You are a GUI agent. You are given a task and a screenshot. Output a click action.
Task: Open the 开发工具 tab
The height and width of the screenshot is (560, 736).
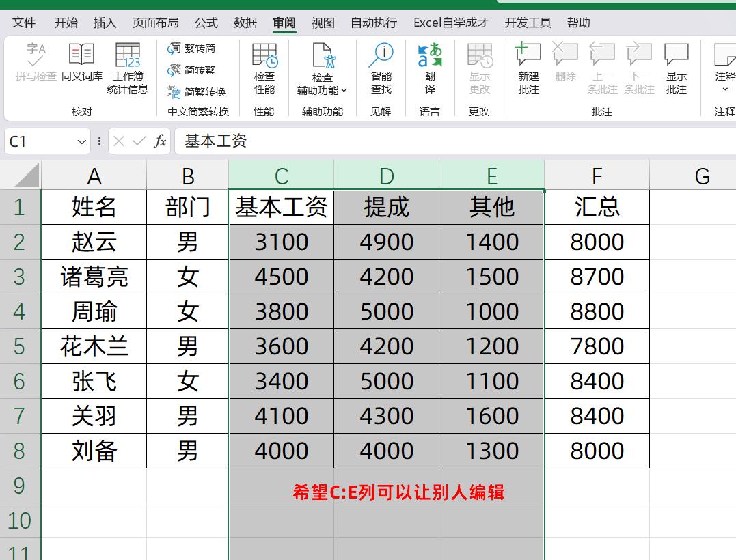click(528, 23)
